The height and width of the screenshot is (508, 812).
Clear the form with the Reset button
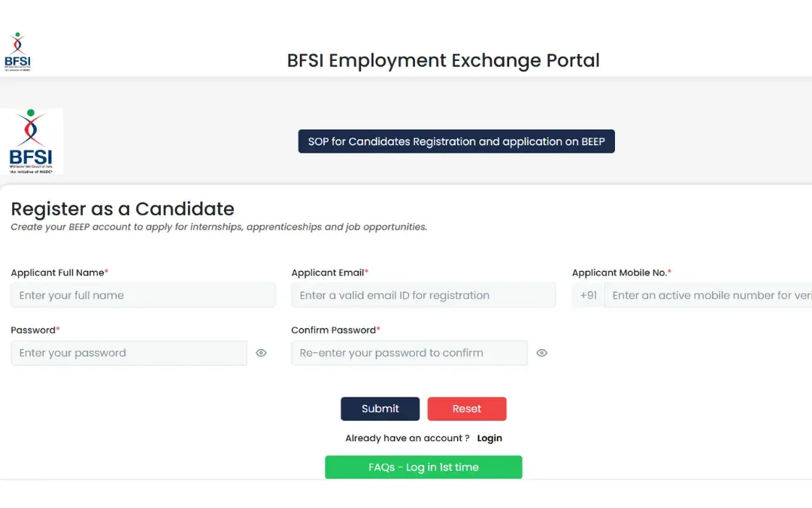(x=466, y=409)
